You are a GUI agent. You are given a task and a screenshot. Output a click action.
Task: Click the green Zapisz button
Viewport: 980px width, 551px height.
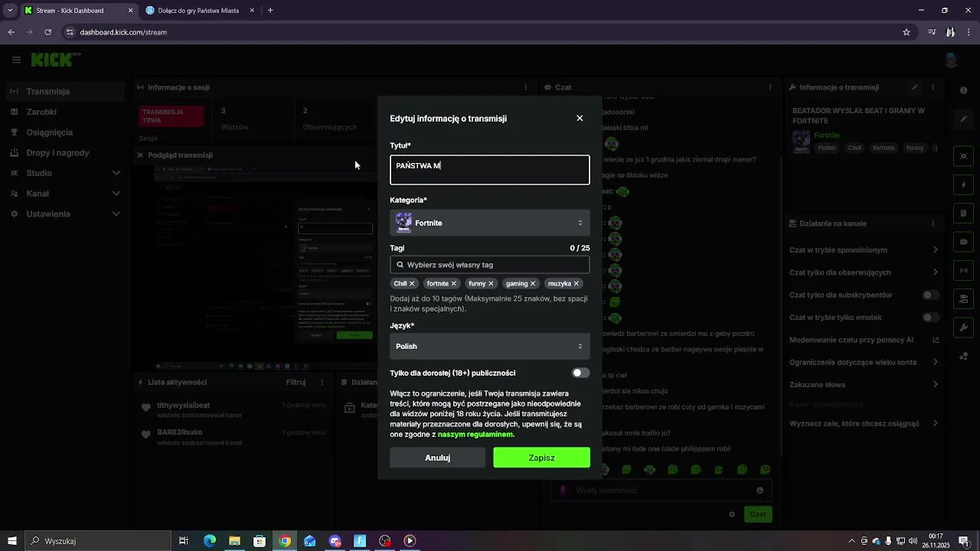pos(541,458)
